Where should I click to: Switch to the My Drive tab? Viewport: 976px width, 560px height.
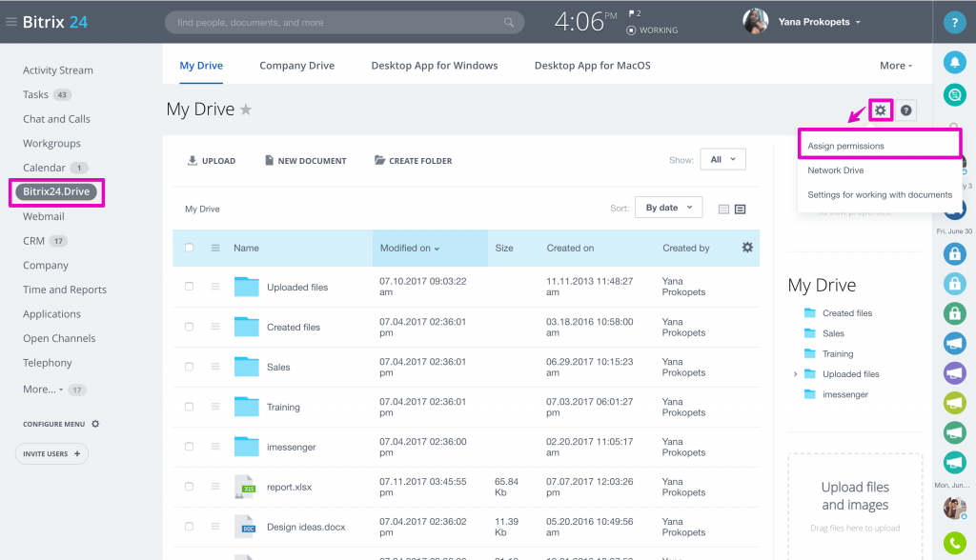point(201,66)
